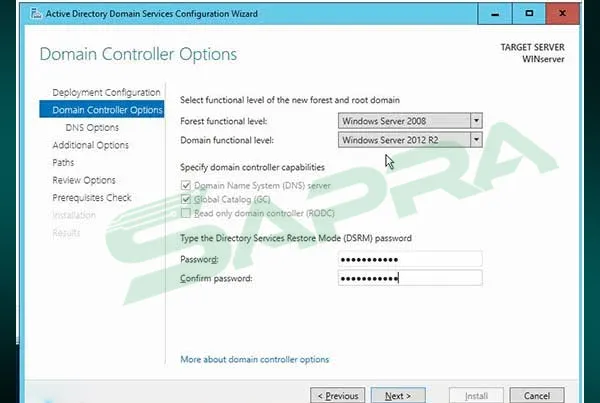This screenshot has height=403, width=600.
Task: Toggle Domain Name System (DNS) server checkbox
Action: point(185,185)
